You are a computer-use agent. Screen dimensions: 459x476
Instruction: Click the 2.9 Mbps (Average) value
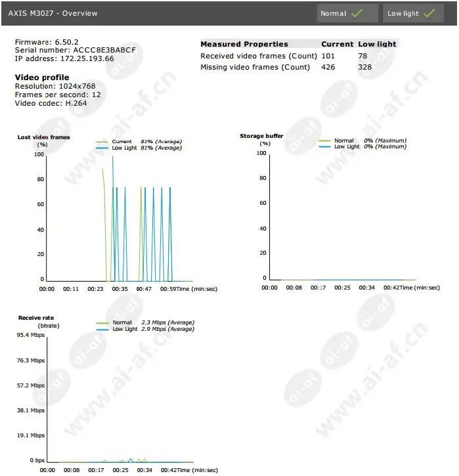tap(167, 329)
